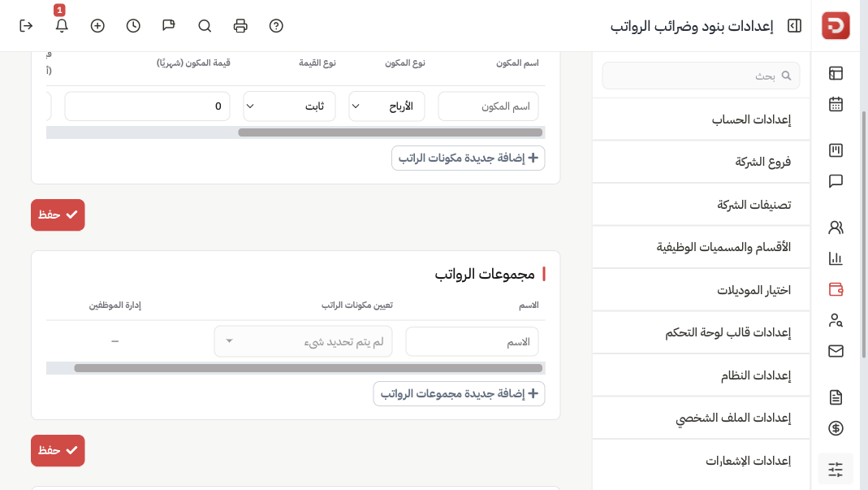Open the mail envelope icon in sidebar
Screen dimensions: 868x490
pyautogui.click(x=836, y=351)
